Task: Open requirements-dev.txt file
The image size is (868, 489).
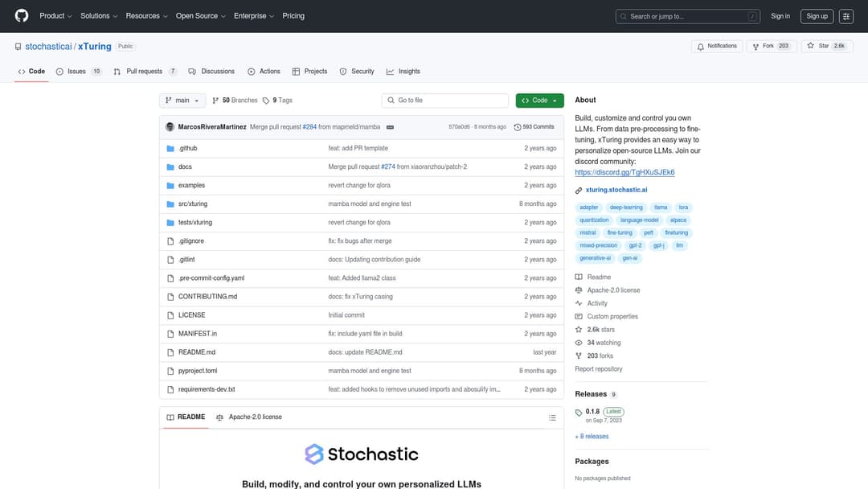Action: click(207, 389)
